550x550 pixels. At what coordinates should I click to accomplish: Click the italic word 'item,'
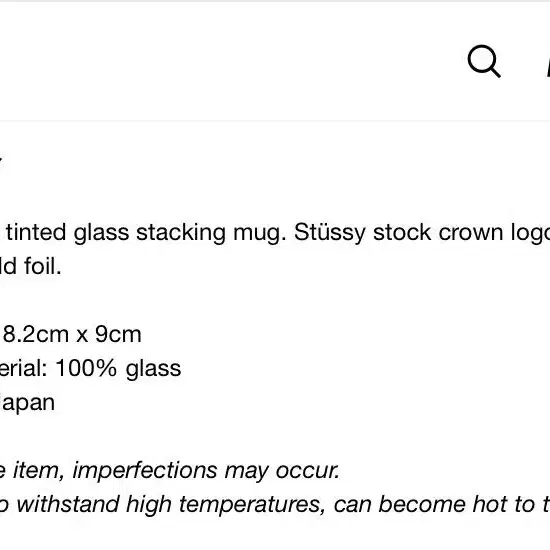pyautogui.click(x=39, y=470)
